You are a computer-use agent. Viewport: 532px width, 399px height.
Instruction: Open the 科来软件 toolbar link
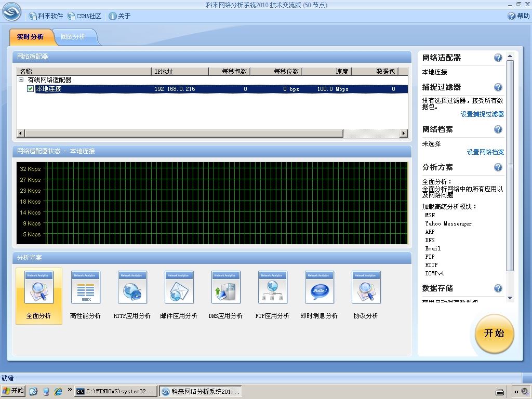pyautogui.click(x=46, y=16)
